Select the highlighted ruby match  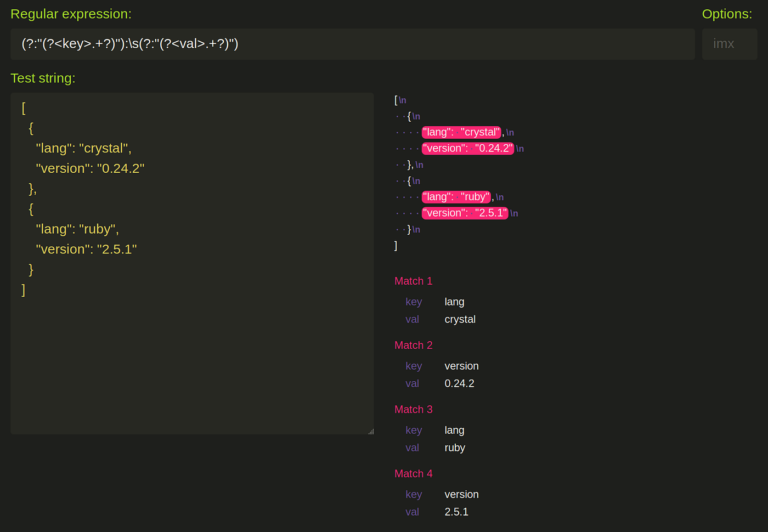tap(456, 197)
